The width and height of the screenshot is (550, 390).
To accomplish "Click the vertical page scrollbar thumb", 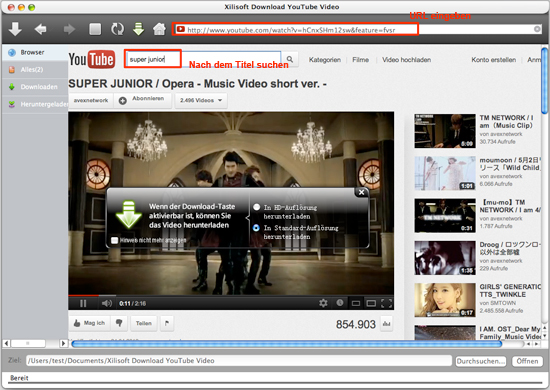I will [x=544, y=81].
